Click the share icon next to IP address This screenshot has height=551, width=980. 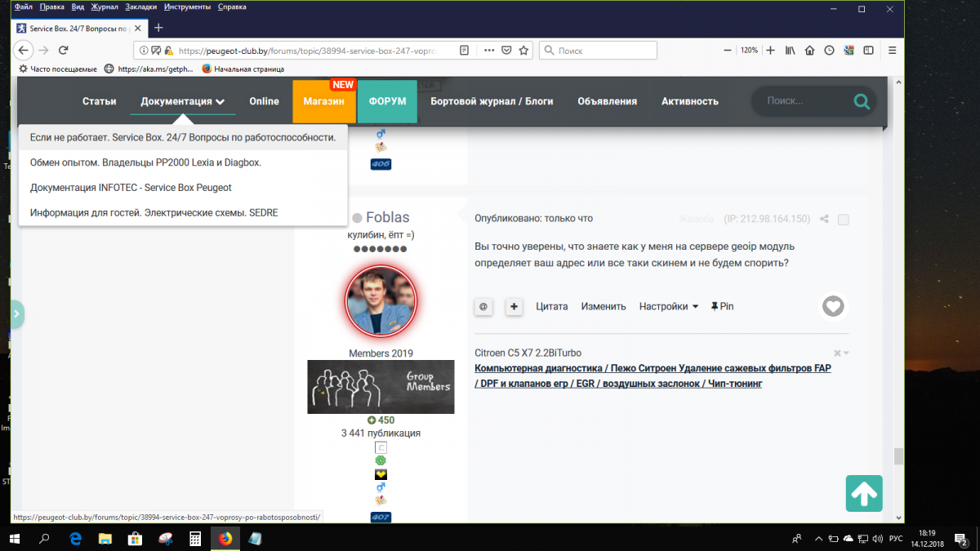click(x=825, y=219)
